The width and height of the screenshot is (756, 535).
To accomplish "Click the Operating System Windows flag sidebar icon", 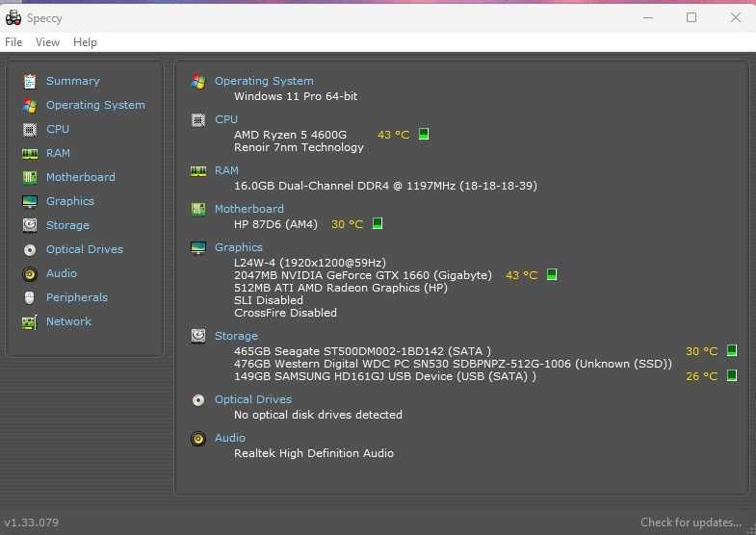I will pyautogui.click(x=30, y=106).
